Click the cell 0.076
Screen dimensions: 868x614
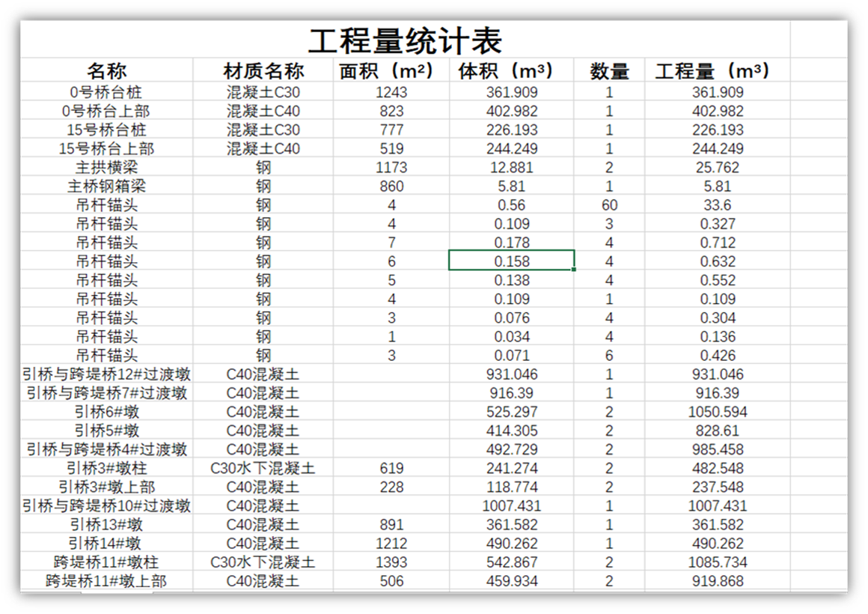(512, 317)
